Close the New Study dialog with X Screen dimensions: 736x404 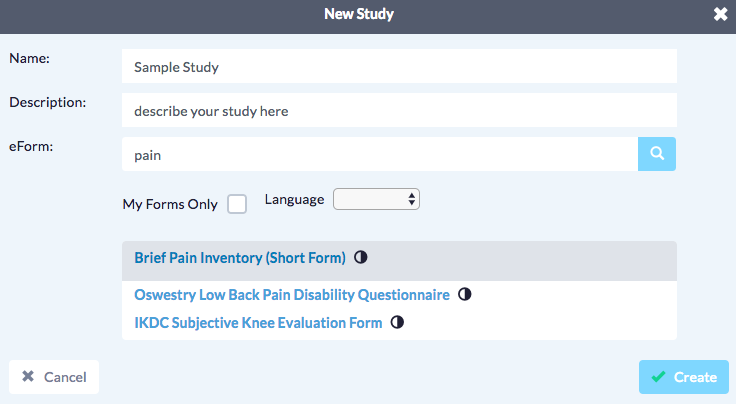tap(720, 14)
